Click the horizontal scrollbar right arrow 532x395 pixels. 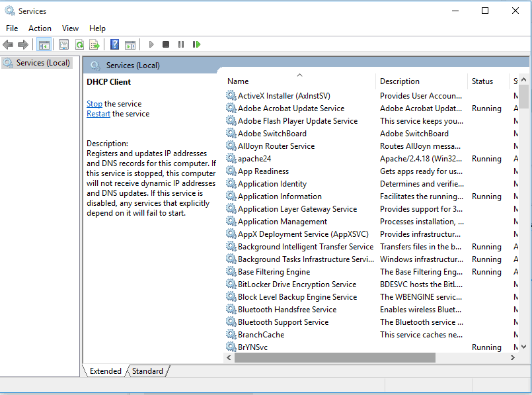coord(513,357)
